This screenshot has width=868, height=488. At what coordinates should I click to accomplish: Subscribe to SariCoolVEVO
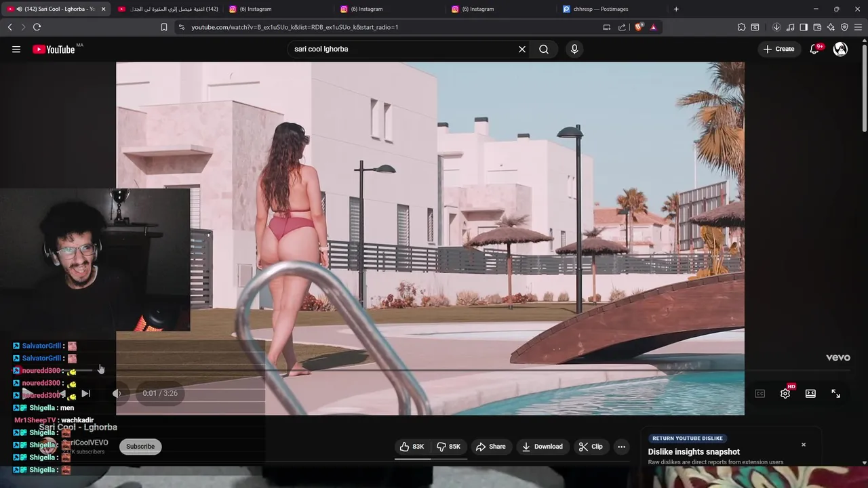click(x=140, y=447)
